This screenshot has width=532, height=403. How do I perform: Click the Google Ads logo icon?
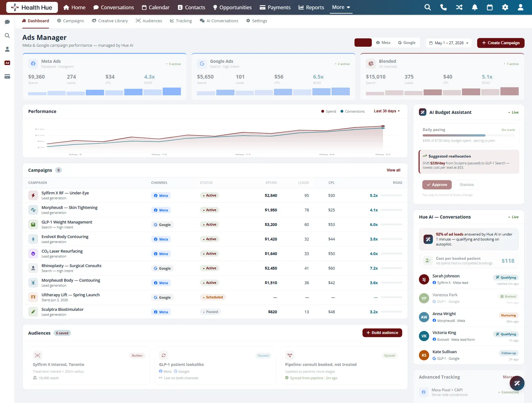coord(202,63)
